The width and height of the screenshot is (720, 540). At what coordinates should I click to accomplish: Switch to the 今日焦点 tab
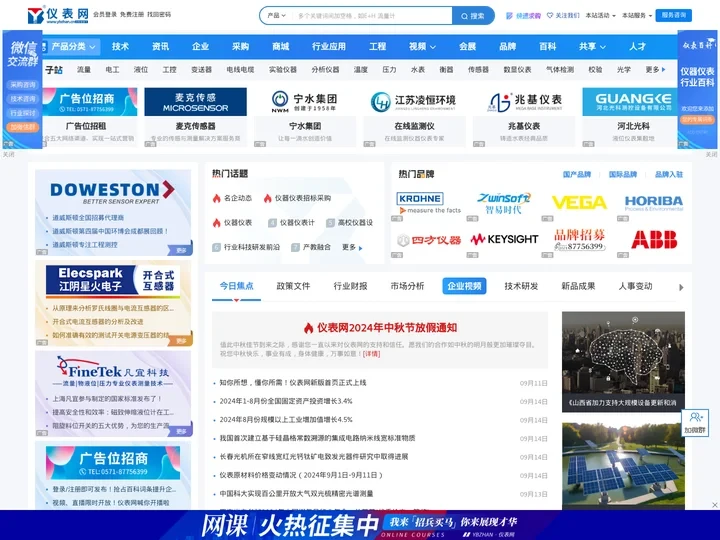tap(236, 286)
